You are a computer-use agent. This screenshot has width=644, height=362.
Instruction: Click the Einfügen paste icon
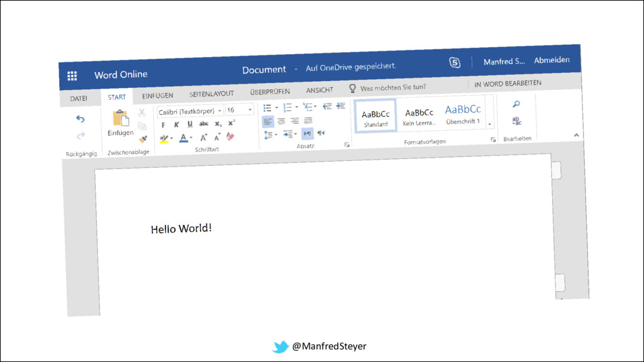tap(121, 118)
